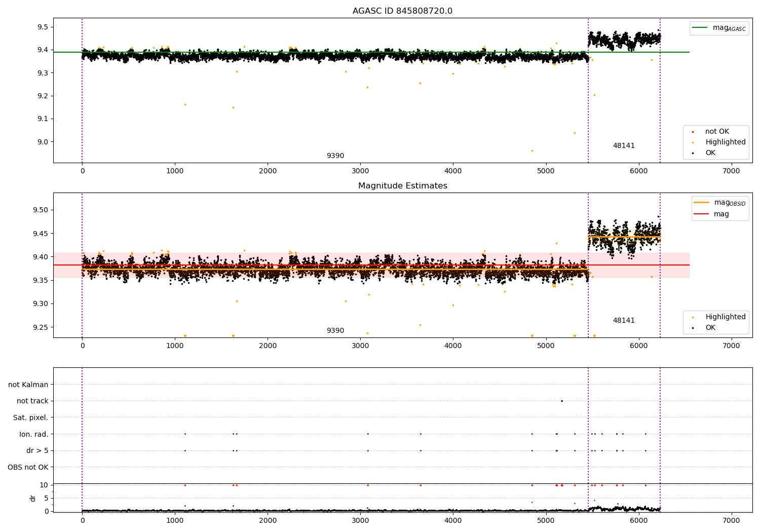The width and height of the screenshot is (760, 532).
Task: Click the 'not track' data point near 5200
Action: [x=561, y=401]
